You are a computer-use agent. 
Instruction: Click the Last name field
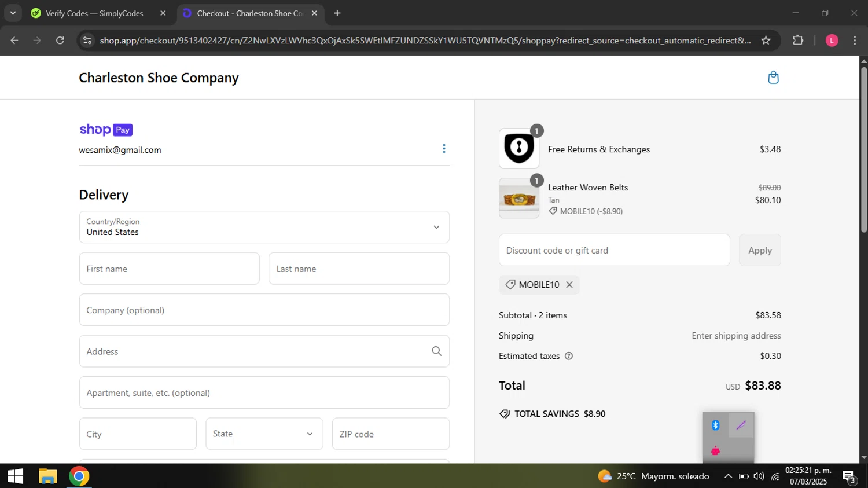[x=359, y=269]
